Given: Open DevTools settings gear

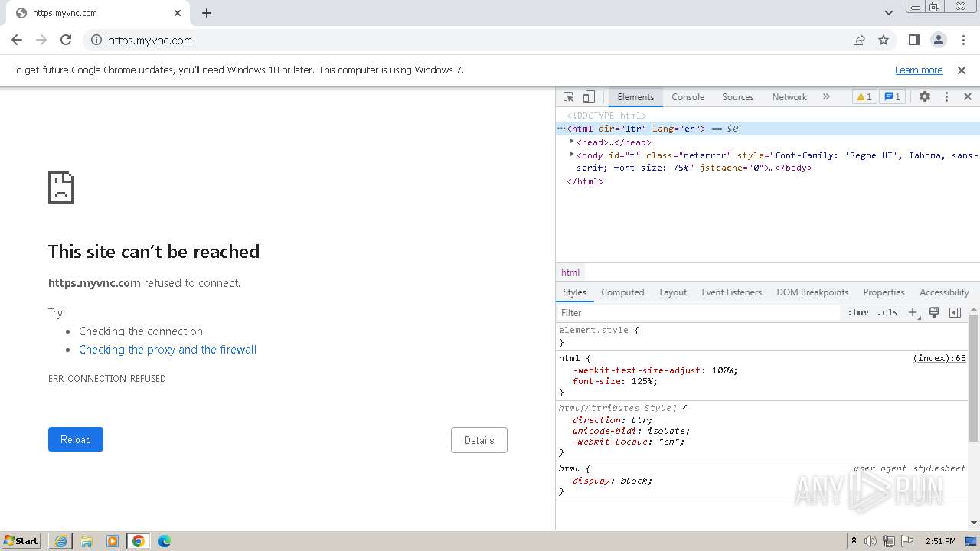Looking at the screenshot, I should (925, 97).
